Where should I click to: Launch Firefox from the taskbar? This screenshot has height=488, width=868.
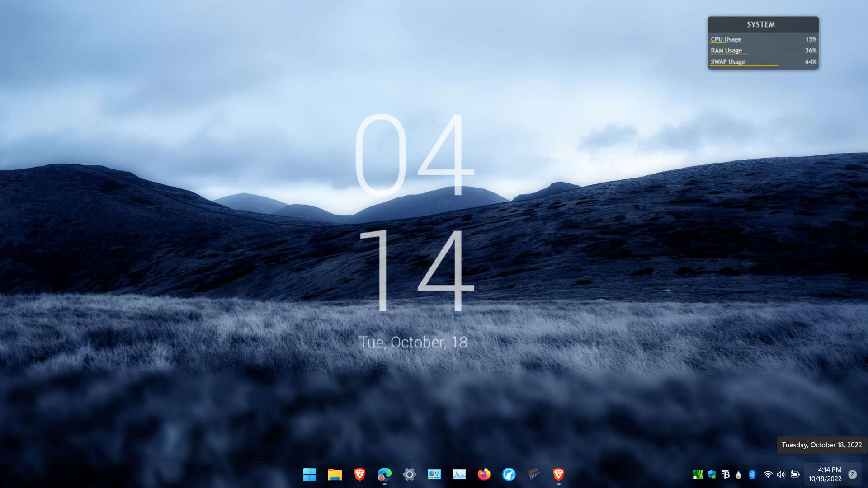pos(484,474)
